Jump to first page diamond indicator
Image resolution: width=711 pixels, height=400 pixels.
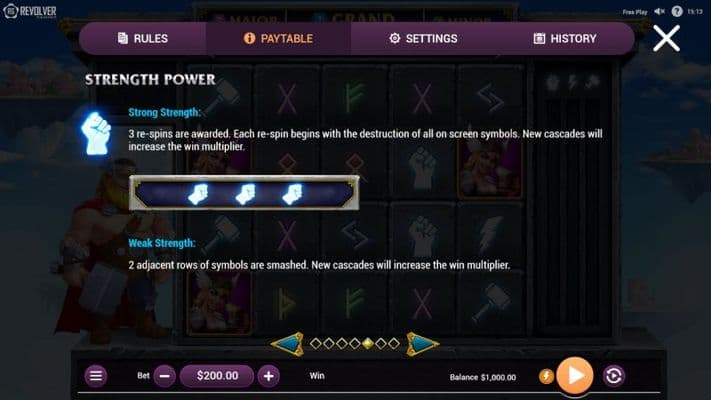pos(316,344)
